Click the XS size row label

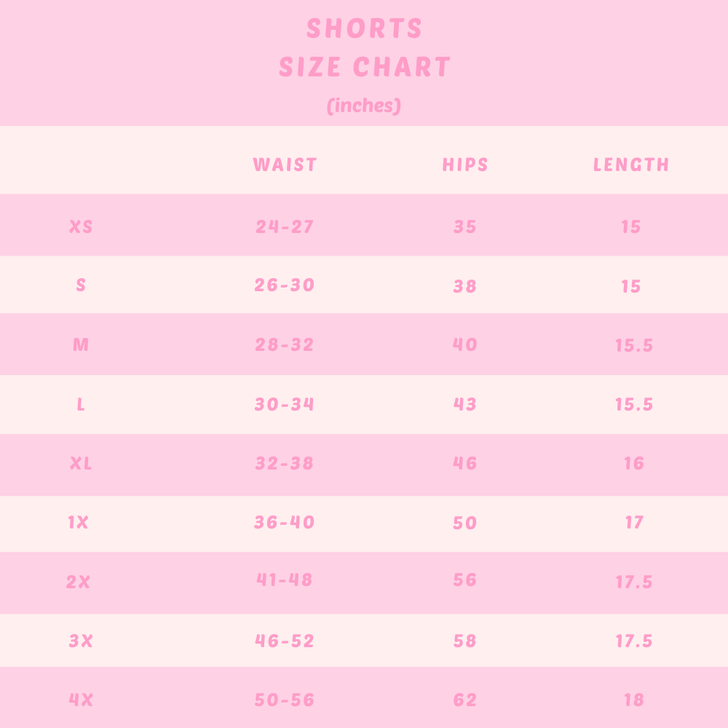point(81,226)
